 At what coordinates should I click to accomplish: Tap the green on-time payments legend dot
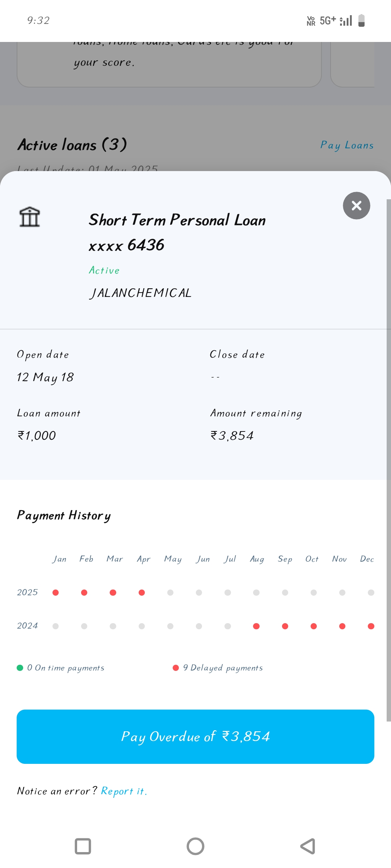[x=20, y=668]
